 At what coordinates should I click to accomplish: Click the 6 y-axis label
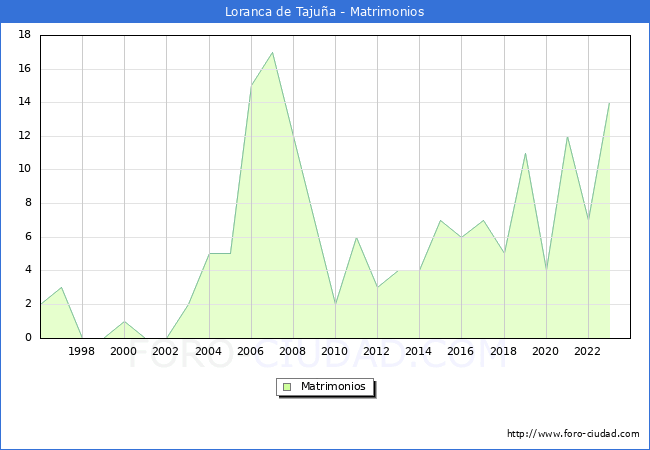pyautogui.click(x=28, y=237)
